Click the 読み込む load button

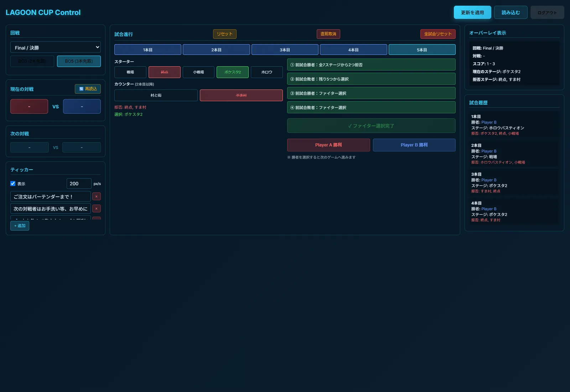511,12
